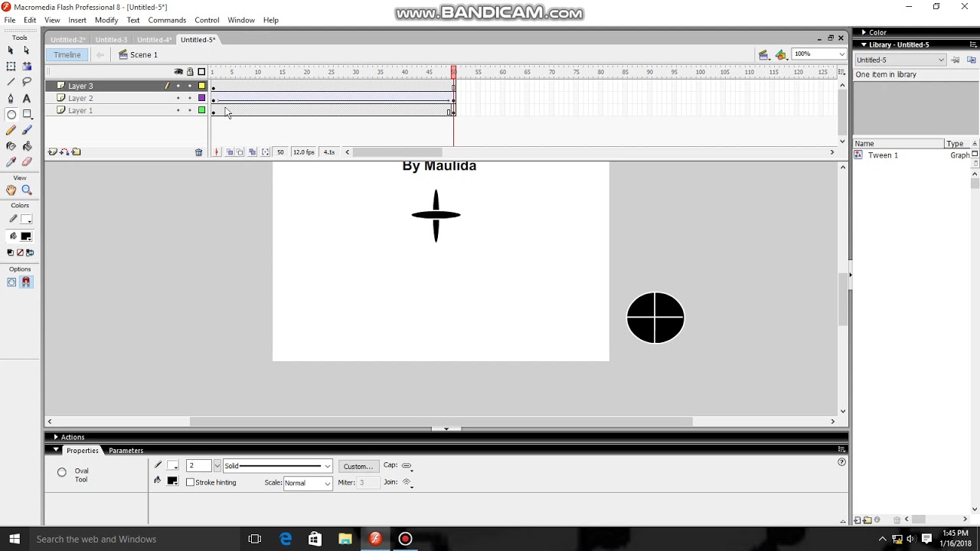
Task: Select the Gradient Transform tool
Action: point(27,66)
